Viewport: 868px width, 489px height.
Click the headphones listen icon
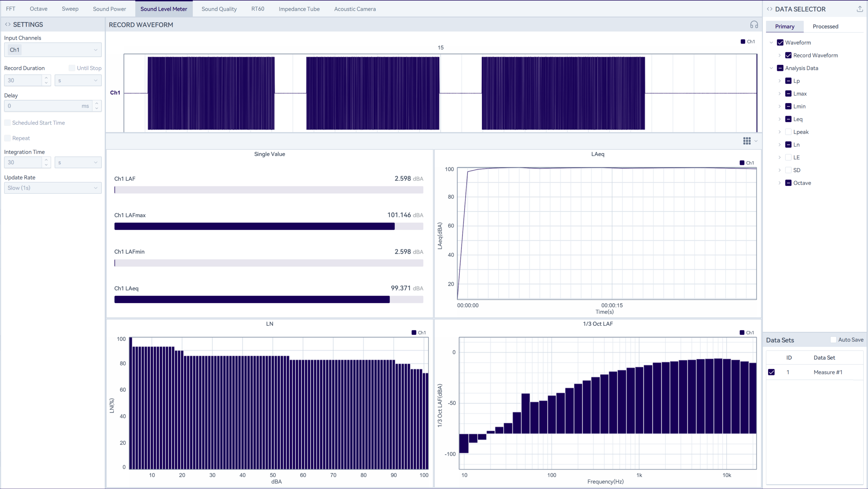(754, 25)
